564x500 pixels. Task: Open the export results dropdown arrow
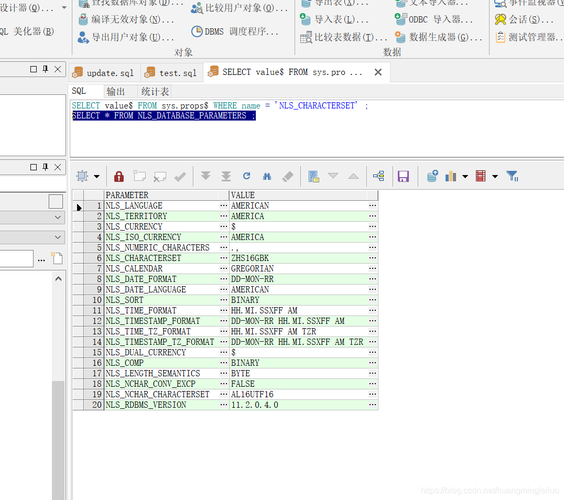click(x=495, y=176)
